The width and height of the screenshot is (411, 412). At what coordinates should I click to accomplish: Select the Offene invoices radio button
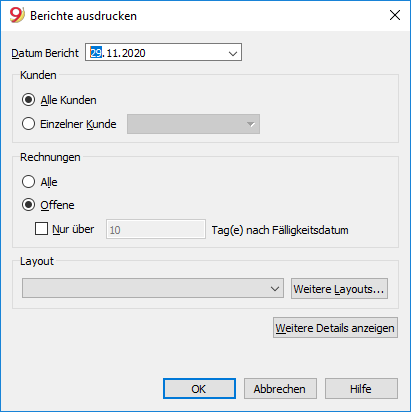28,205
